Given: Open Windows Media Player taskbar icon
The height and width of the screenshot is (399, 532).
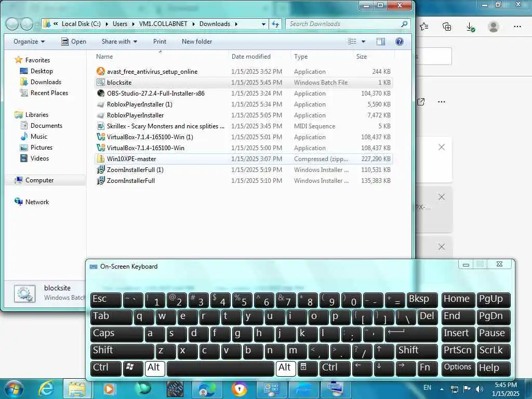Looking at the screenshot, I should (x=109, y=389).
